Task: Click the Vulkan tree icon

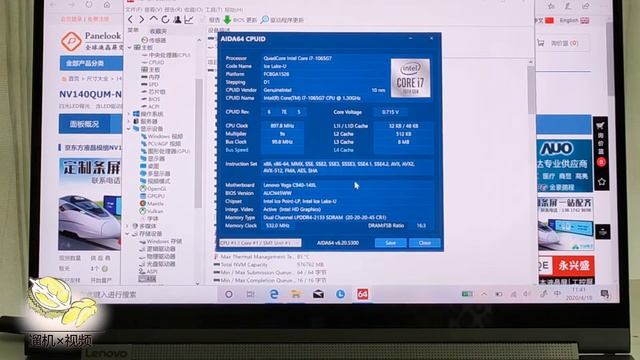Action: point(143,211)
